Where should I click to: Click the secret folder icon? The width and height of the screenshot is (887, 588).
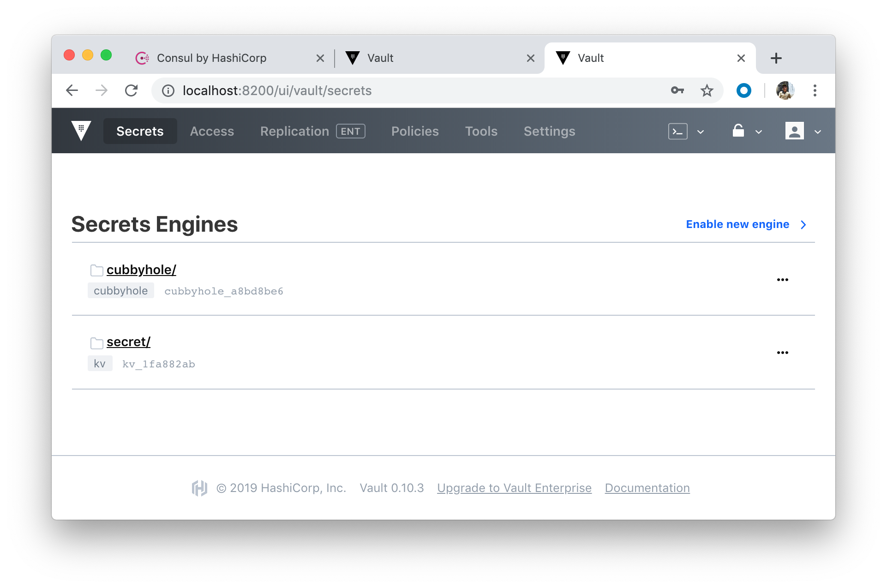coord(96,342)
